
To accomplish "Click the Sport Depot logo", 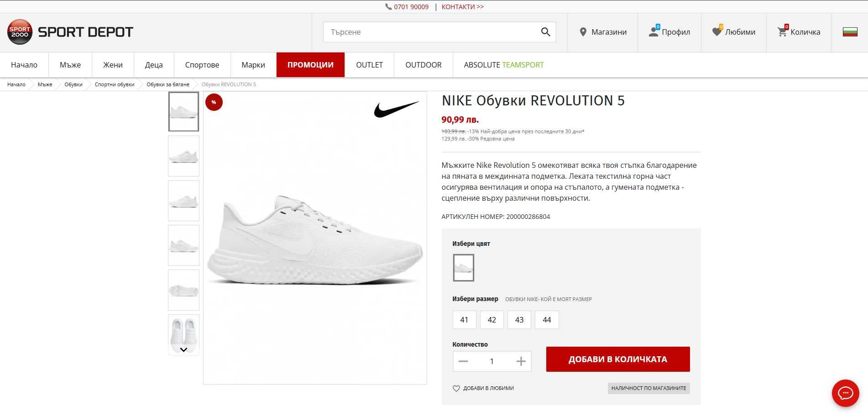I will [70, 32].
